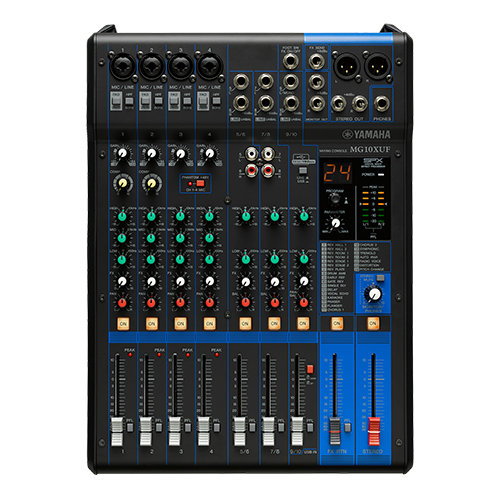Click the YAMAHA logo

click(x=366, y=135)
